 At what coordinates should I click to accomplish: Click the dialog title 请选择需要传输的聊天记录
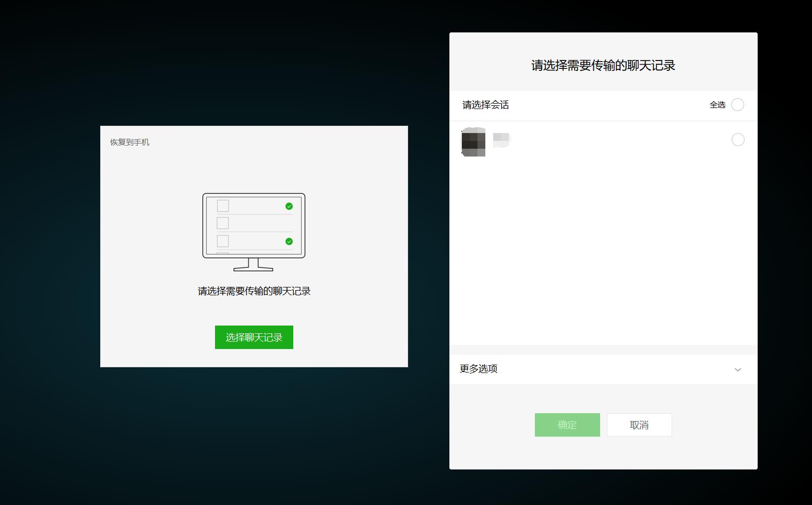pyautogui.click(x=602, y=65)
